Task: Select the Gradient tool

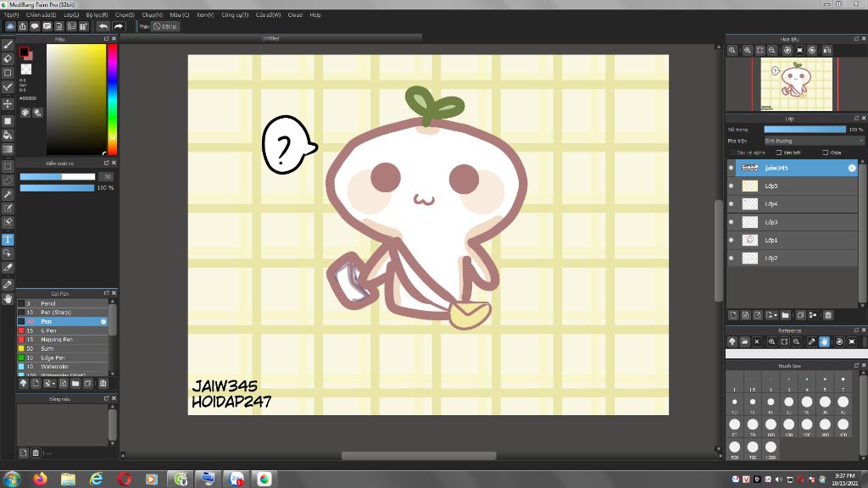Action: point(8,149)
